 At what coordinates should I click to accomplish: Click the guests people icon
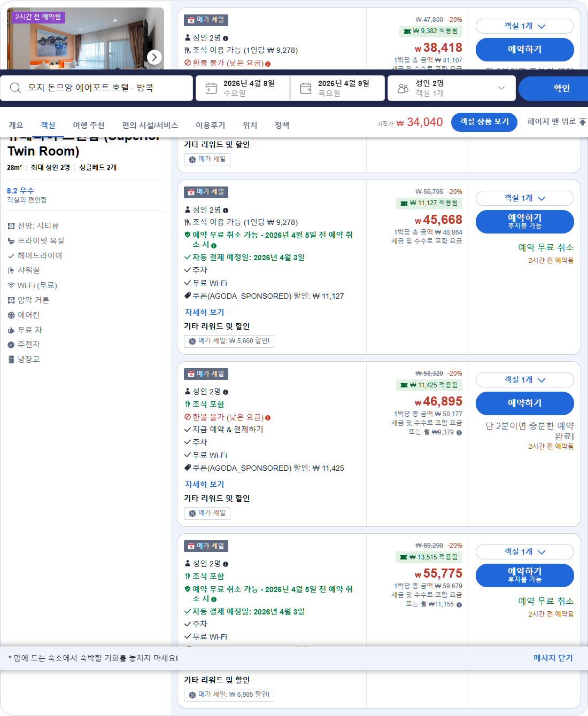point(403,88)
